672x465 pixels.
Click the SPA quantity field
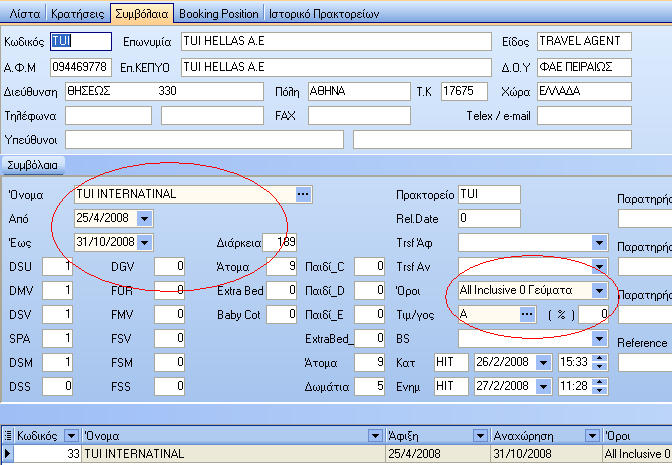pyautogui.click(x=57, y=339)
